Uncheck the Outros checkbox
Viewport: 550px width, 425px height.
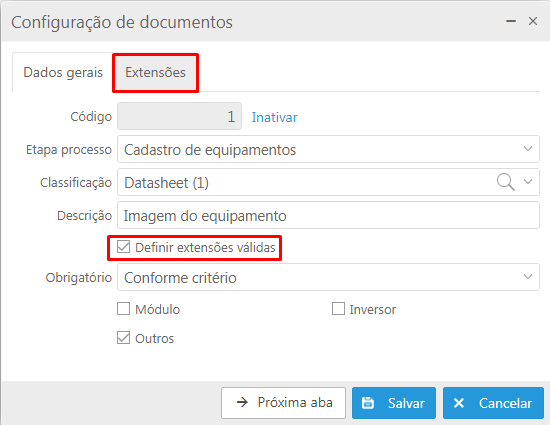[x=123, y=338]
